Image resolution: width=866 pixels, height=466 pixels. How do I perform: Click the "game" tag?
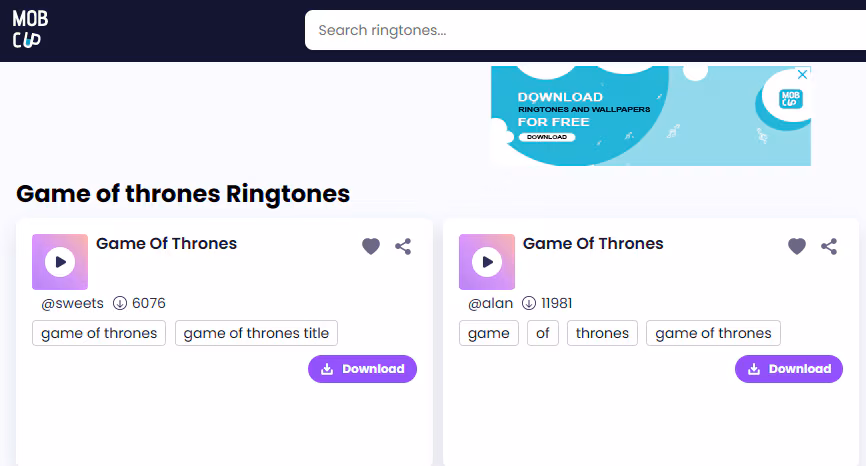[x=488, y=333]
